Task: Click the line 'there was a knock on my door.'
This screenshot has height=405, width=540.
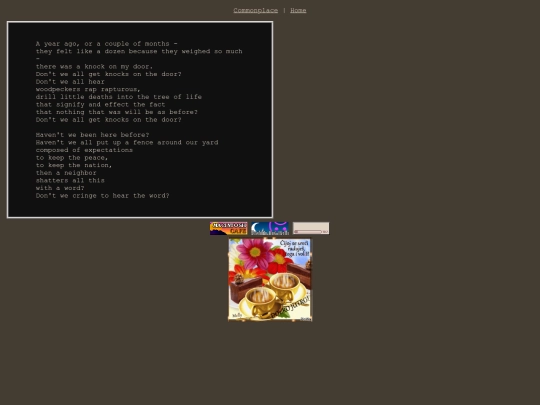Action: [94, 66]
